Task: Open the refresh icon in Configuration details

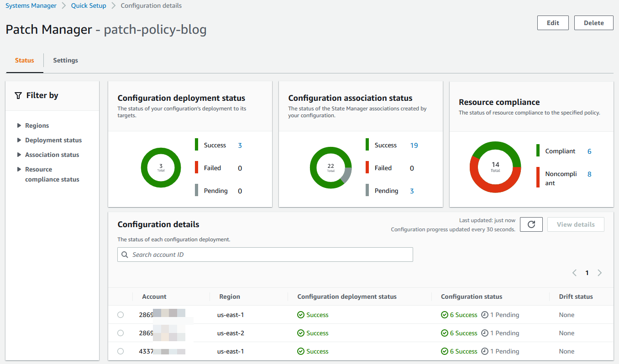Action: point(531,224)
